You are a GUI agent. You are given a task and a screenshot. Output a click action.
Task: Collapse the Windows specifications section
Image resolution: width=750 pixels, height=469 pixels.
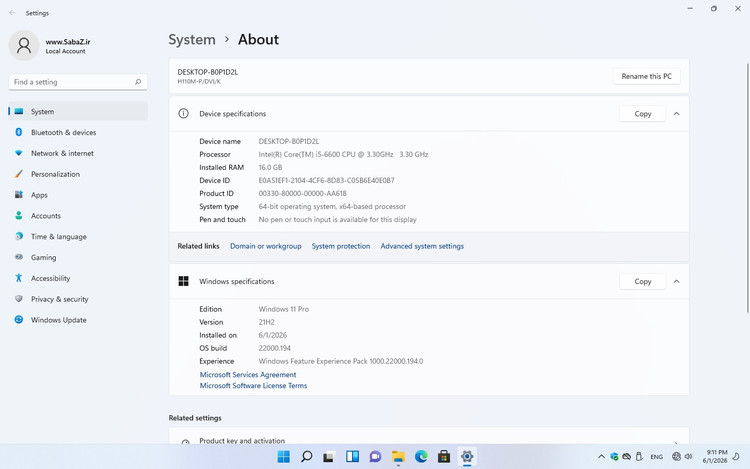point(676,282)
